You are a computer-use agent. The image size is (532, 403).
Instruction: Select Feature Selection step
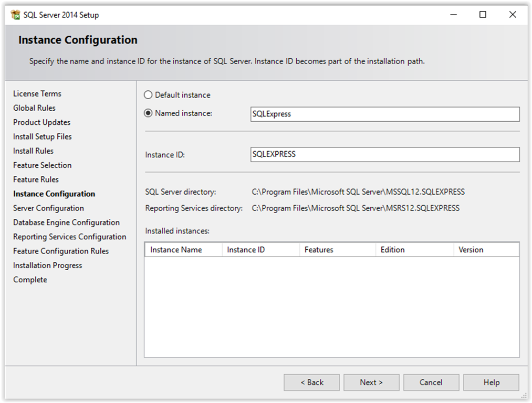pos(43,165)
